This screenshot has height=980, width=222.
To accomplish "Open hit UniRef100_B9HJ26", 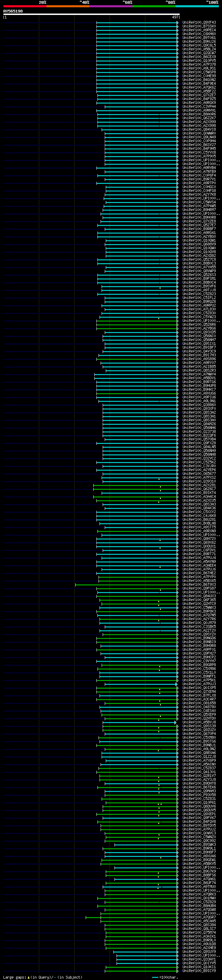I will pos(199,41).
